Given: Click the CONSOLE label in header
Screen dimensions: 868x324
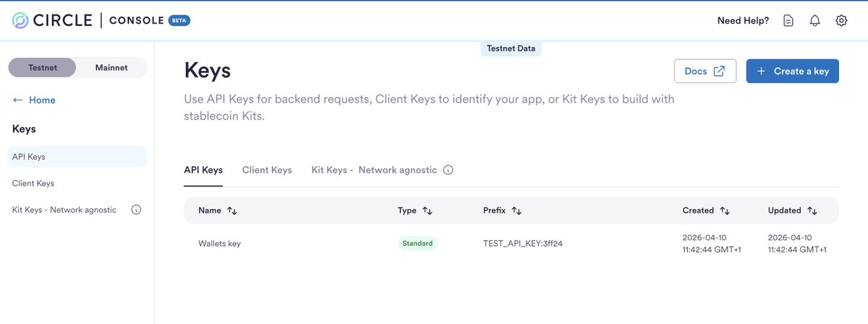Looking at the screenshot, I should pos(136,21).
